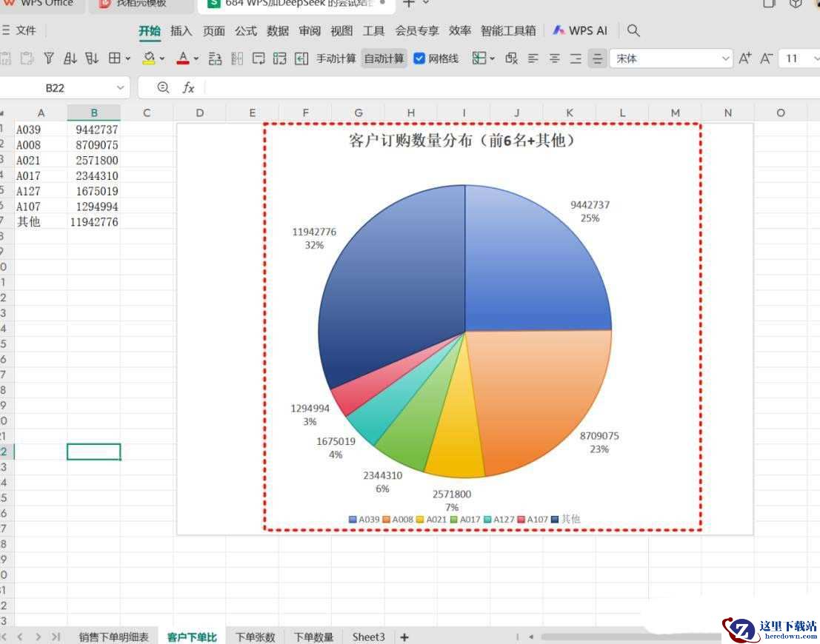The image size is (820, 644).
Task: Open the 销售下单明细表 sheet tab
Action: coord(113,637)
